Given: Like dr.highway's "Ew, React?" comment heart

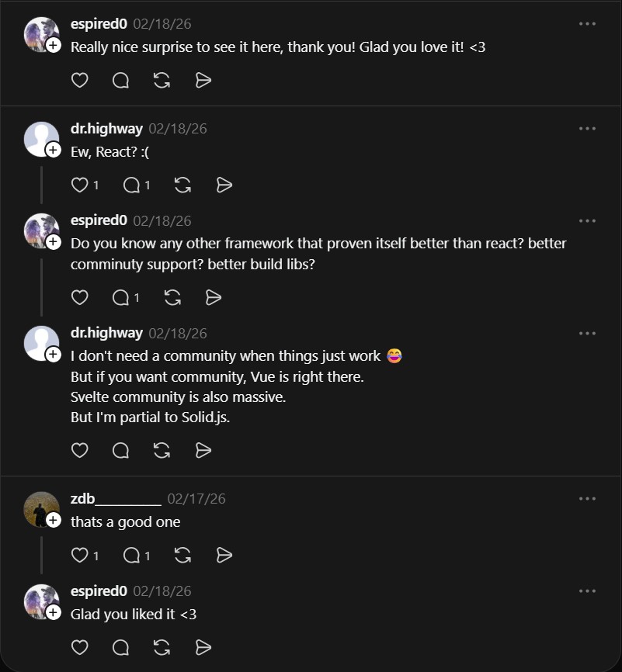Looking at the screenshot, I should [x=80, y=185].
